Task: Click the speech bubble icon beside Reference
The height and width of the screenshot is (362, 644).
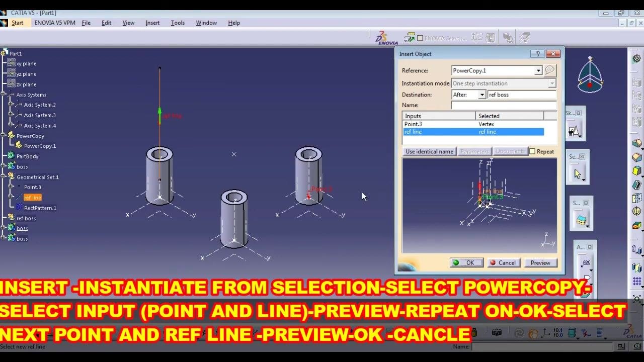Action: tap(549, 70)
